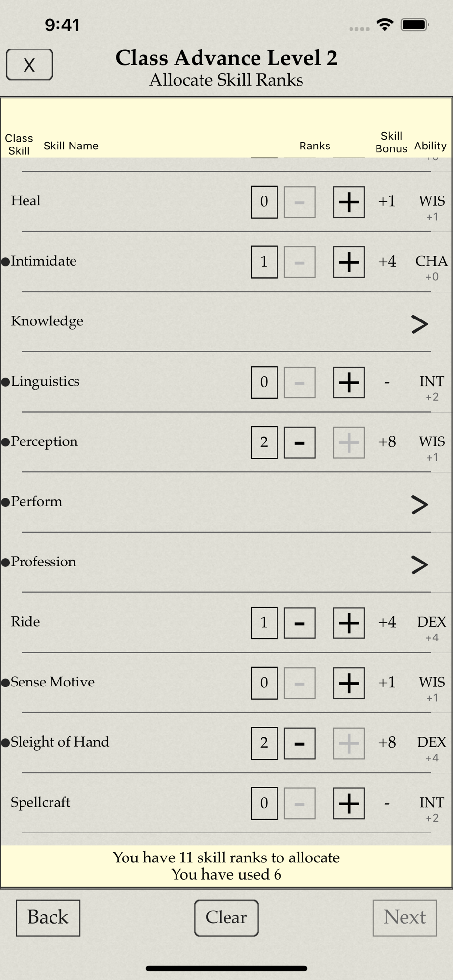Screen dimensions: 453x980
Task: Decrease Perception rank with minus
Action: (x=300, y=442)
